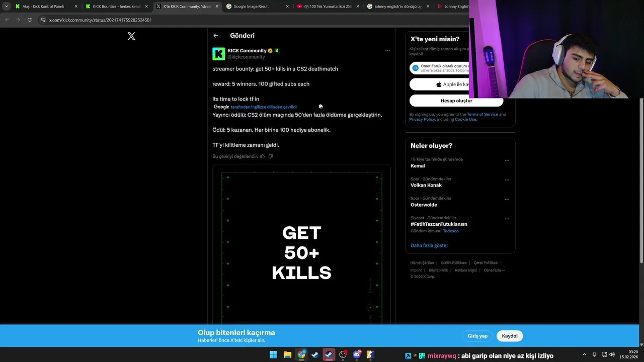Screen dimensions: 644x362
Task: Click the X logo in the left sidebar
Action: (x=131, y=36)
